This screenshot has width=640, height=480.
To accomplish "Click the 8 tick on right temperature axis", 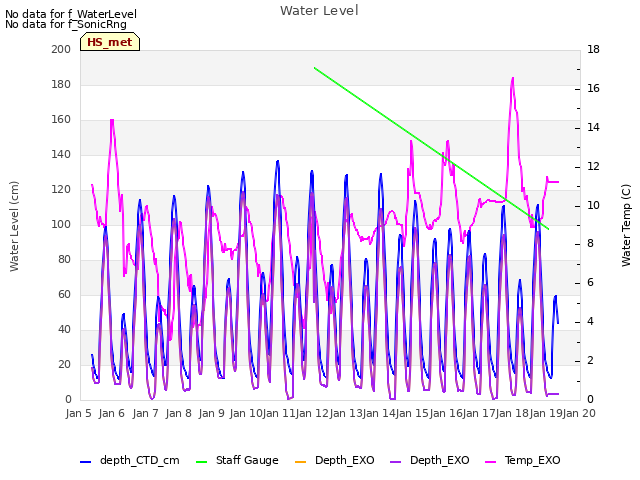I will (x=590, y=244).
